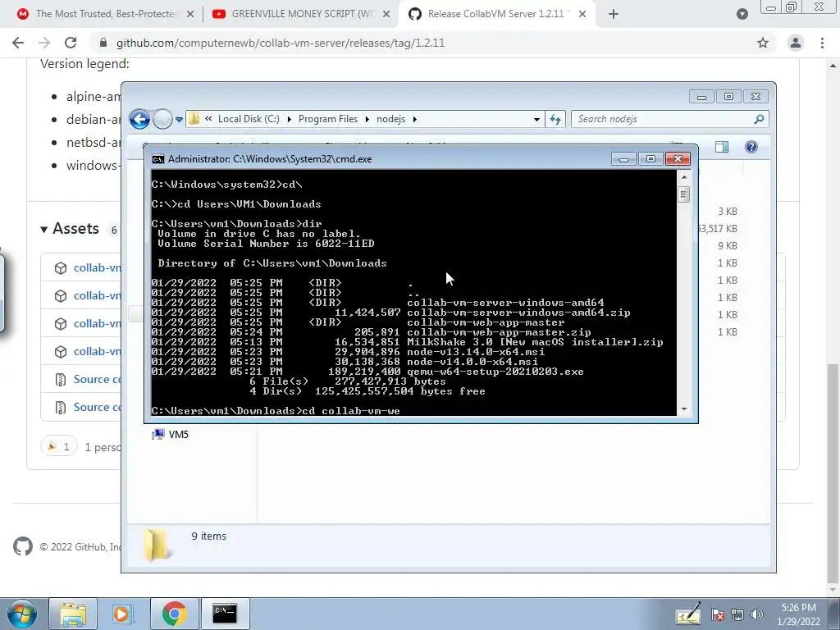840x630 pixels.
Task: Open the volume speaker tray icon
Action: pyautogui.click(x=756, y=614)
